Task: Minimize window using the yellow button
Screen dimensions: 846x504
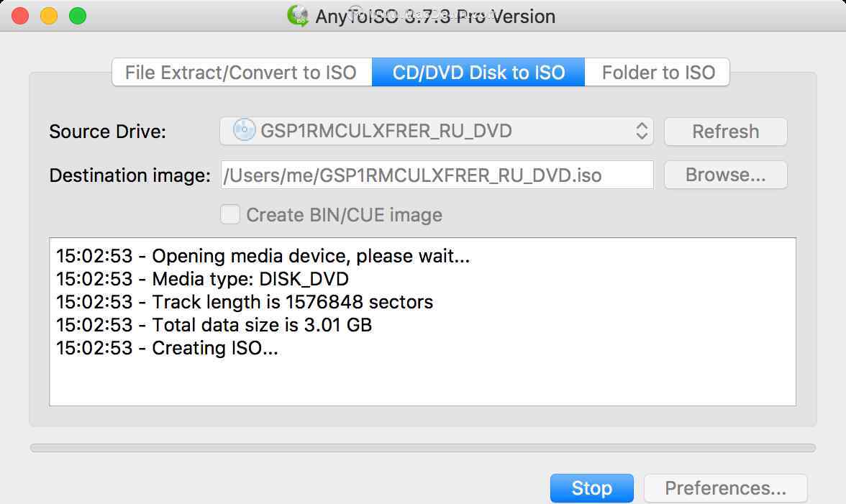Action: pyautogui.click(x=49, y=16)
